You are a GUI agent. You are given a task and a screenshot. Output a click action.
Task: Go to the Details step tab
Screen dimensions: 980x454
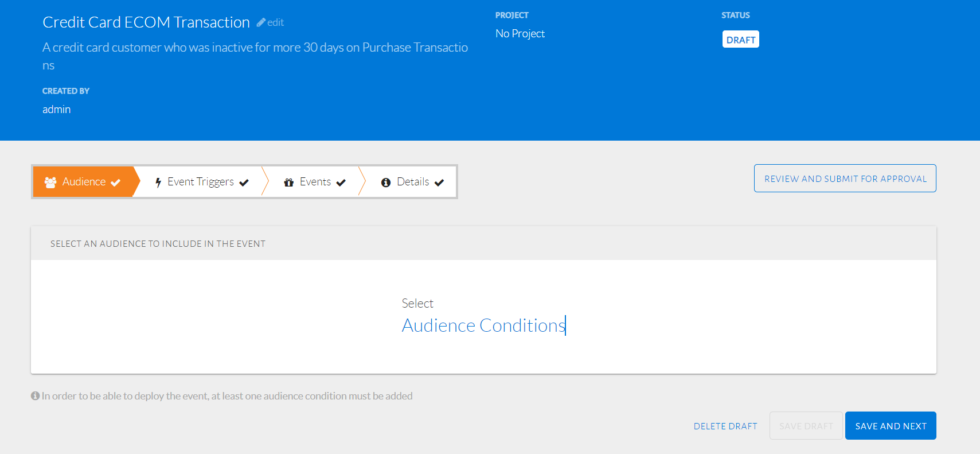pyautogui.click(x=413, y=182)
